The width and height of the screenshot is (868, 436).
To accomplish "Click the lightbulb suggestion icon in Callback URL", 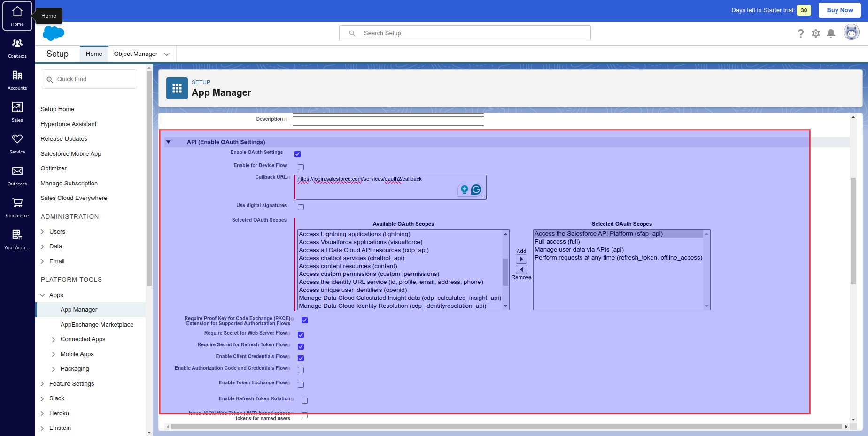I will pos(465,190).
